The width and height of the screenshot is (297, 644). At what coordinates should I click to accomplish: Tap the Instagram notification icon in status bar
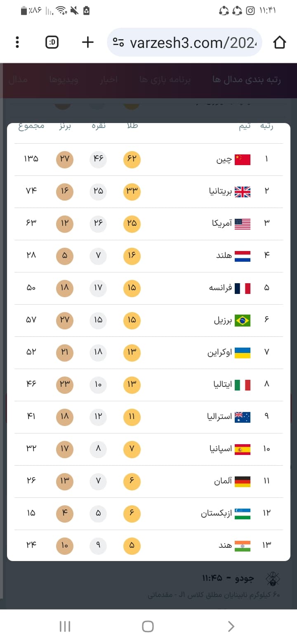pos(250,11)
